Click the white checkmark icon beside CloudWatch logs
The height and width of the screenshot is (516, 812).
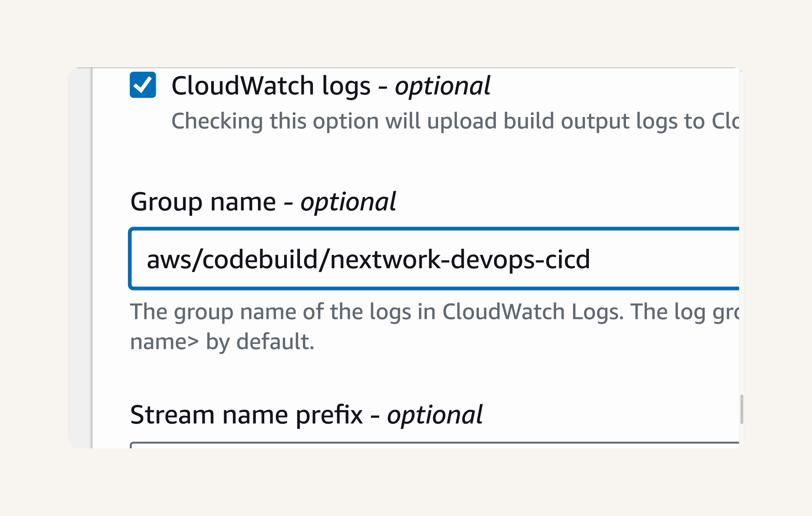tap(143, 85)
